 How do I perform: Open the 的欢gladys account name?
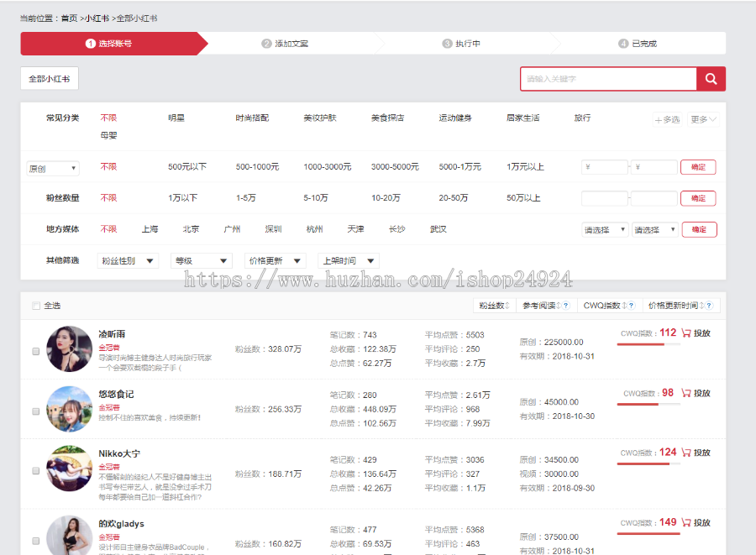122,524
